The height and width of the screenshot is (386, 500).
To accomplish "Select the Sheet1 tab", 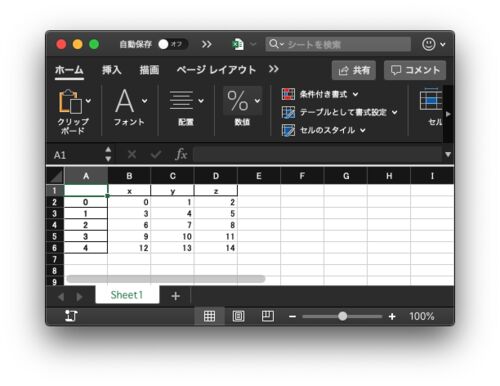I will (127, 295).
